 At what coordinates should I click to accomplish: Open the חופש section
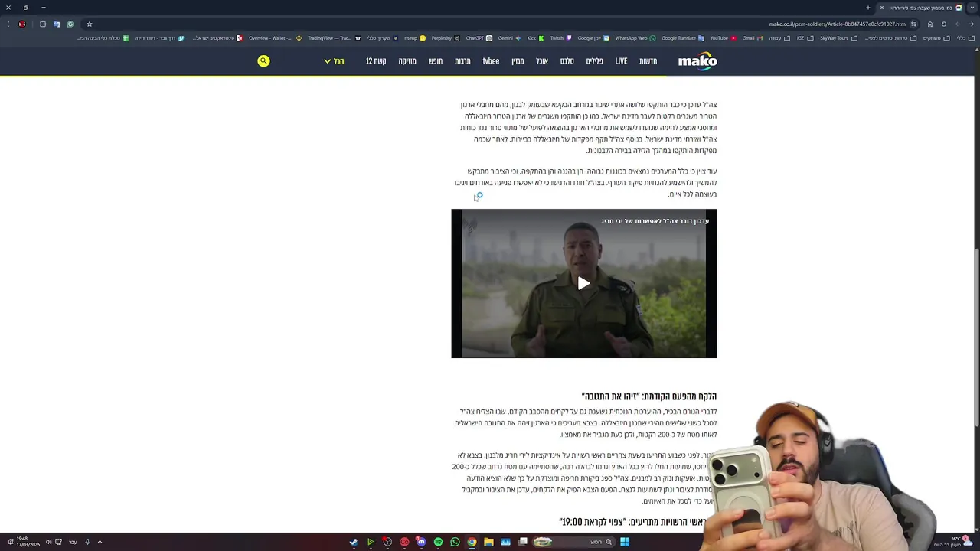[x=435, y=61]
